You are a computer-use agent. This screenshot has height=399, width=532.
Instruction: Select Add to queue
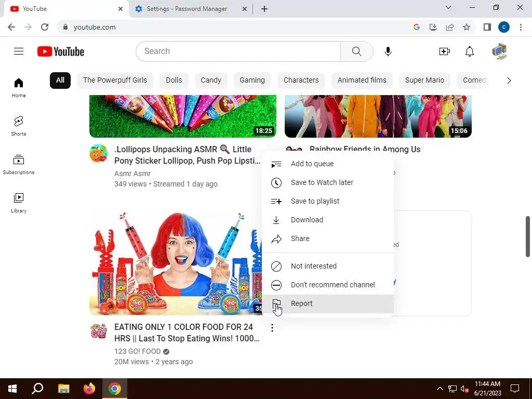coord(328,164)
